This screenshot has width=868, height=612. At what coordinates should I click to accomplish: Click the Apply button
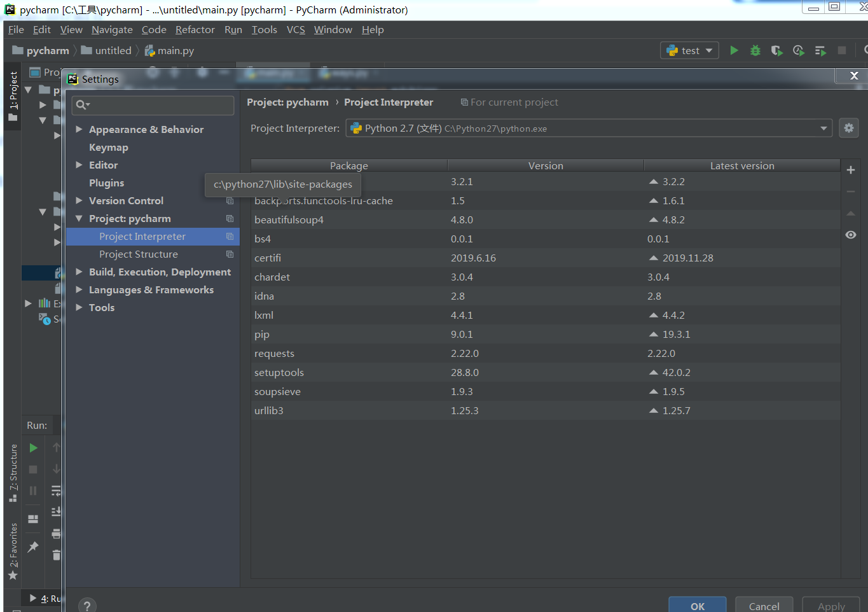tap(831, 605)
